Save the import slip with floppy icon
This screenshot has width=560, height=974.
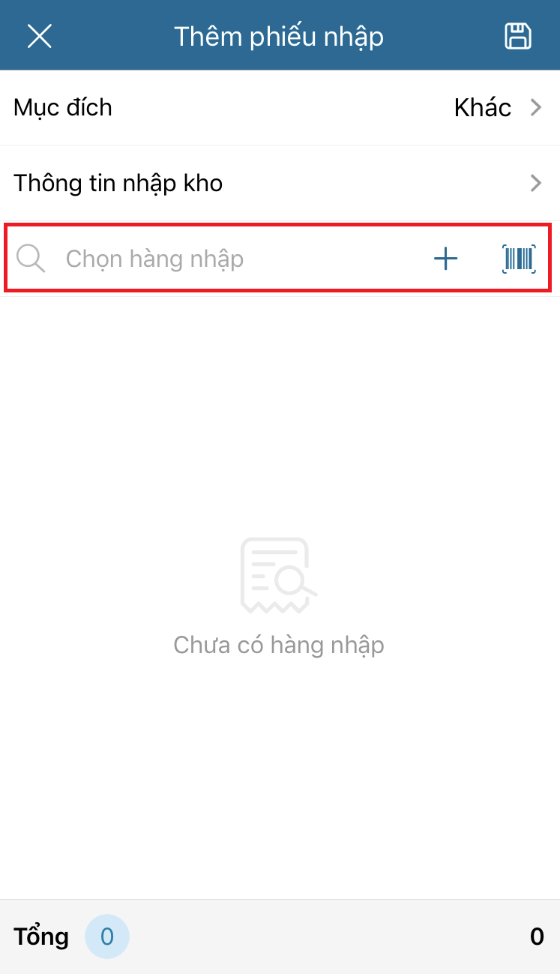pos(517,36)
